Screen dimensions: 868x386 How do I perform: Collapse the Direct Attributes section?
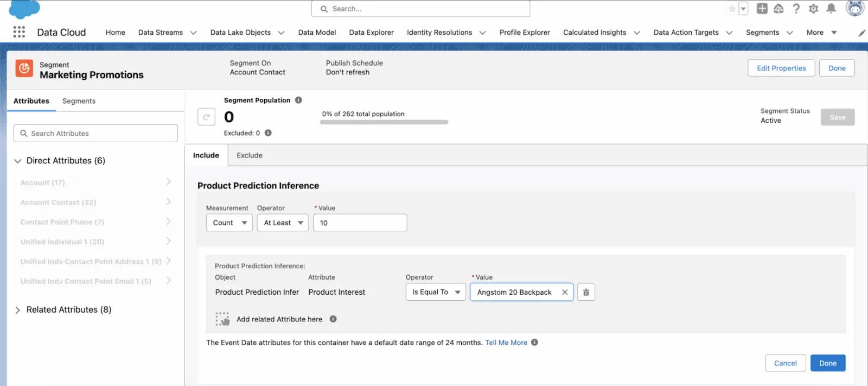click(x=17, y=161)
